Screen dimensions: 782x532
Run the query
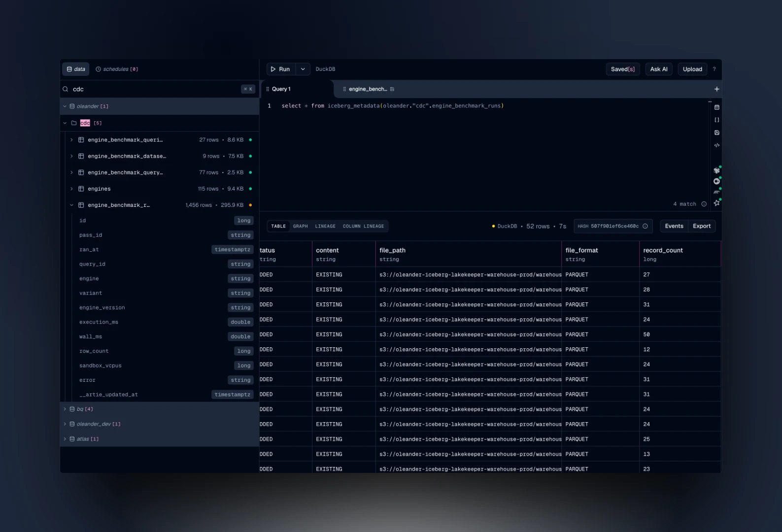tap(281, 69)
